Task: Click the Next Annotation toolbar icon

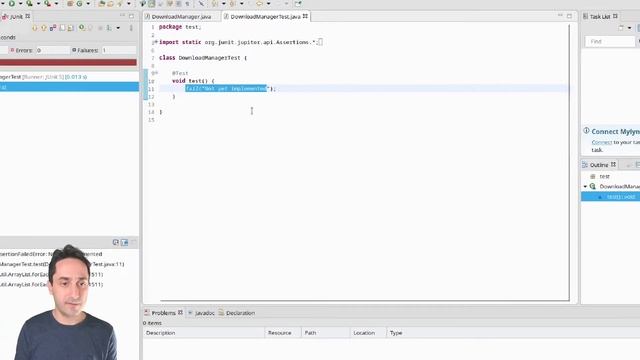Action: pos(214,3)
